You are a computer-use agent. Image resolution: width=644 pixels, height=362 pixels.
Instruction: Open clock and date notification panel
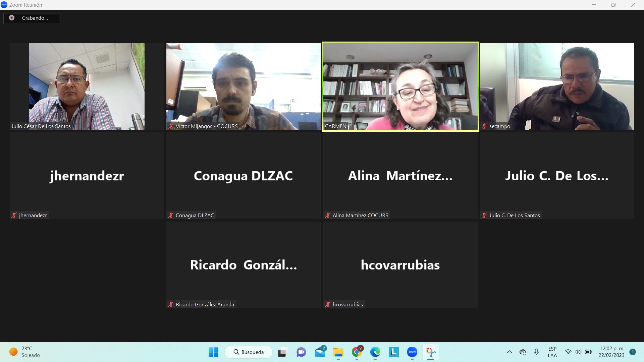point(612,352)
